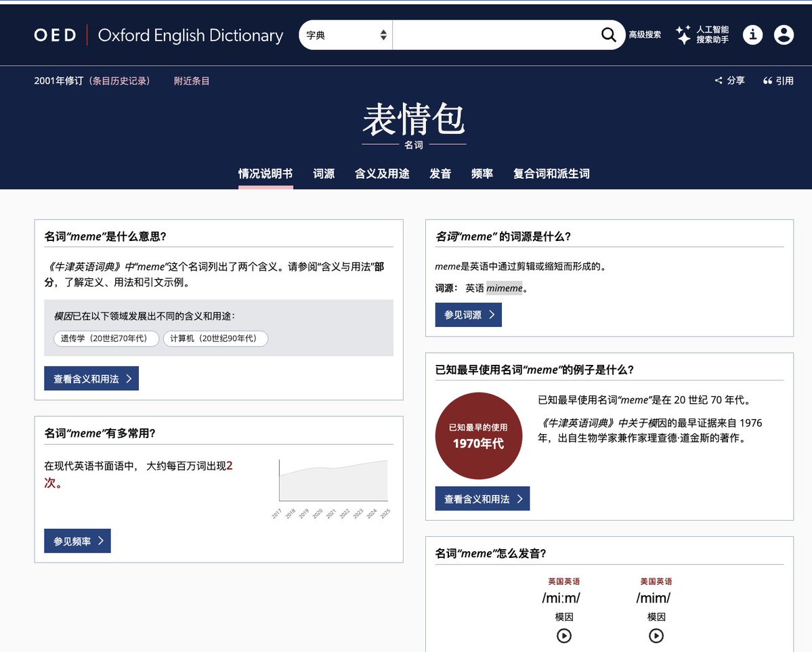Viewport: 812px width, 652px height.
Task: Click the 表情包 headword title
Action: [x=414, y=118]
